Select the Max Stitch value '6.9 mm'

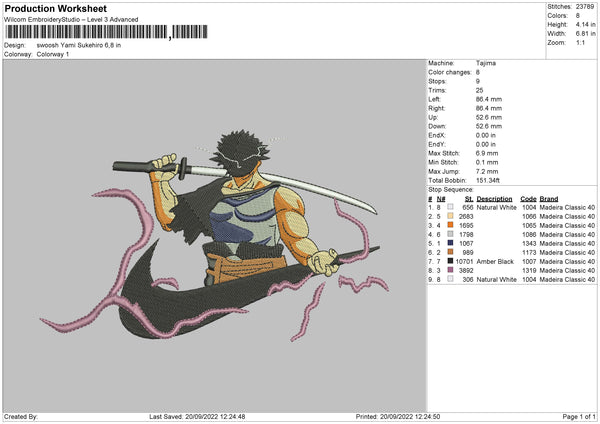487,153
